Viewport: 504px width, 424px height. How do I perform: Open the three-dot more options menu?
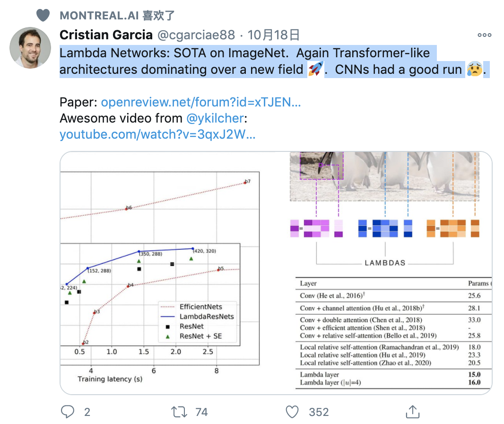click(484, 35)
